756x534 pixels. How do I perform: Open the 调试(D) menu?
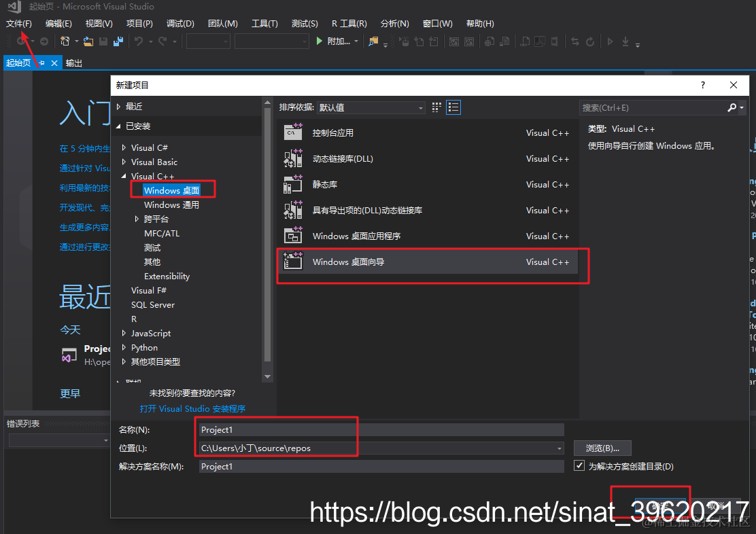(180, 24)
